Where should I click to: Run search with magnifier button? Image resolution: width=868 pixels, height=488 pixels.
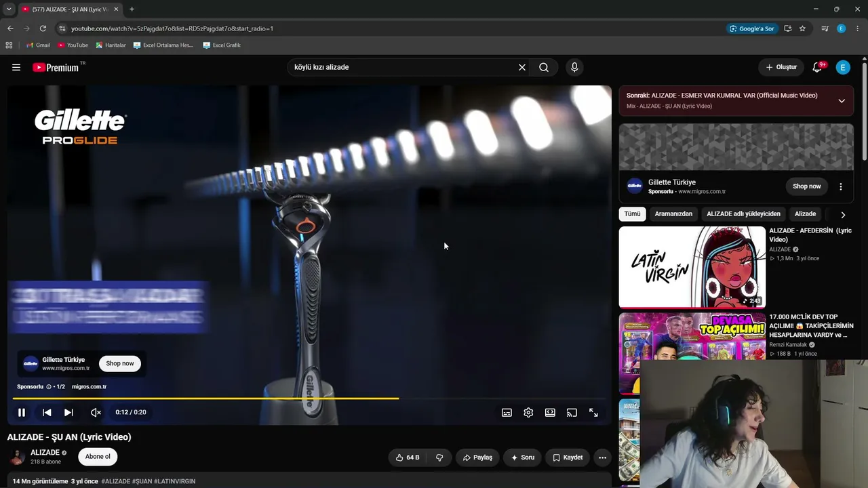point(544,67)
